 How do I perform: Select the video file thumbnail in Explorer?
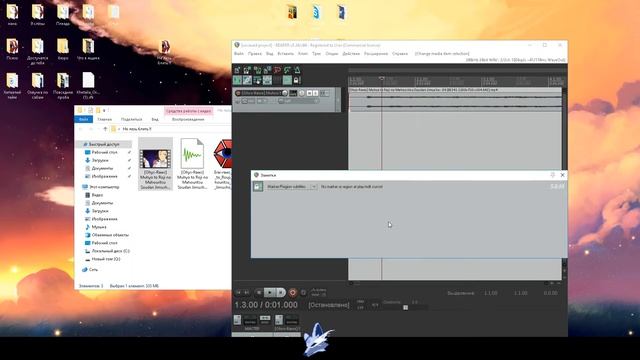156,164
